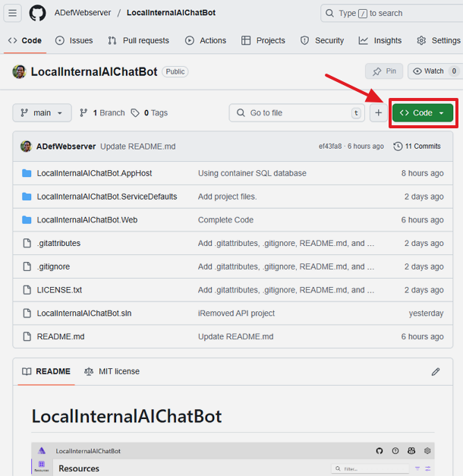Open 'Add project files.' commit message

click(x=228, y=197)
